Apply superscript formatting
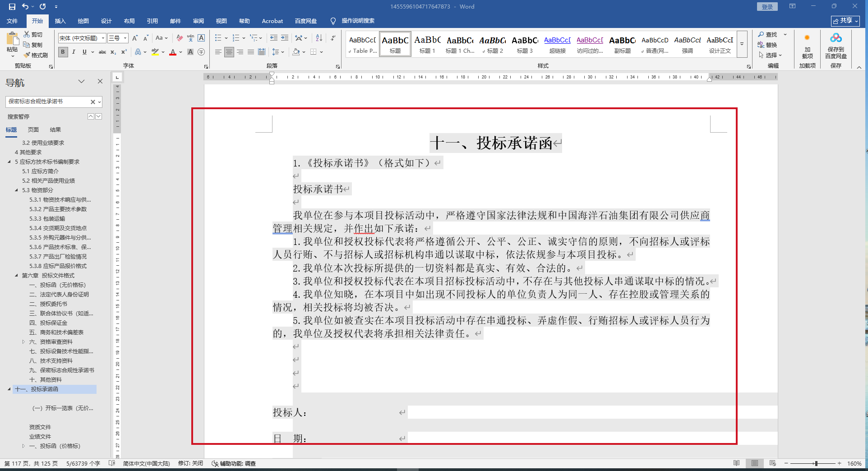Screen dimensions: 868x471 (124, 52)
